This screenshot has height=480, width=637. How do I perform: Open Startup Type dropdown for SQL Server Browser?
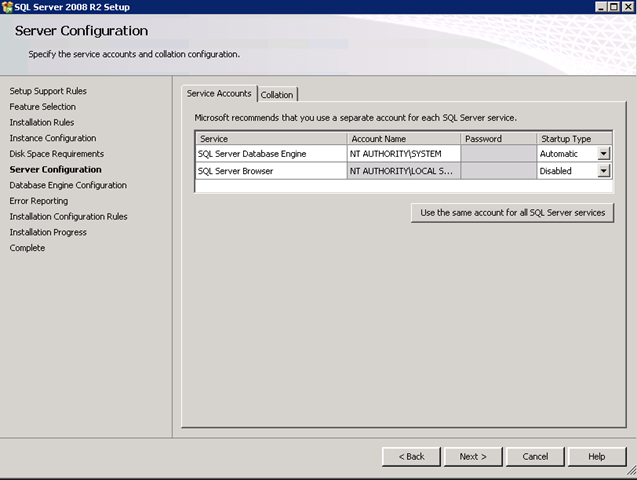tap(604, 171)
